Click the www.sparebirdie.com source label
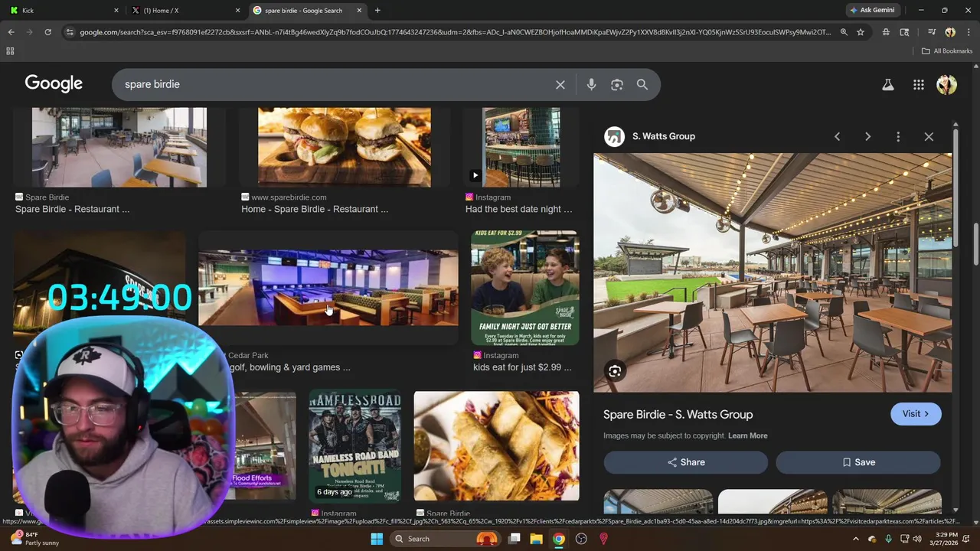This screenshot has height=551, width=980. (289, 197)
